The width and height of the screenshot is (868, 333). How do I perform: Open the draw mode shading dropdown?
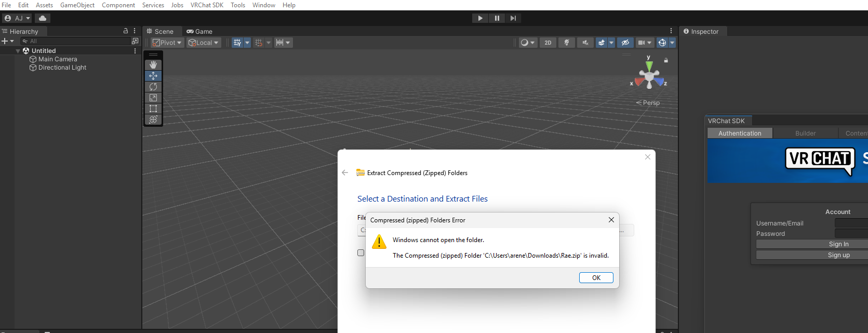coord(528,43)
